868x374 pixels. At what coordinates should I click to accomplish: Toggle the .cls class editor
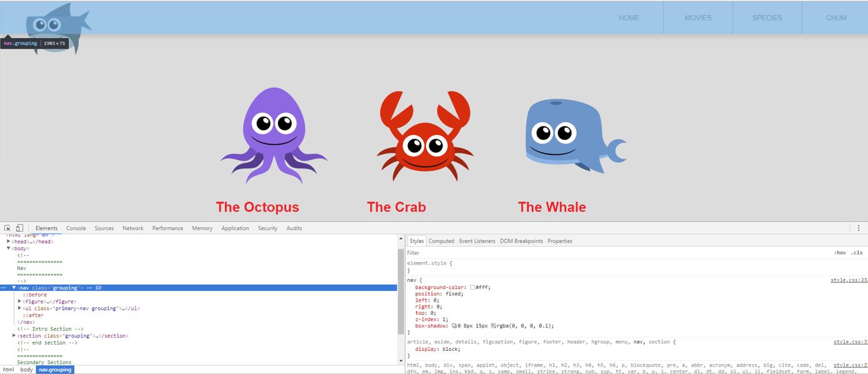(857, 253)
